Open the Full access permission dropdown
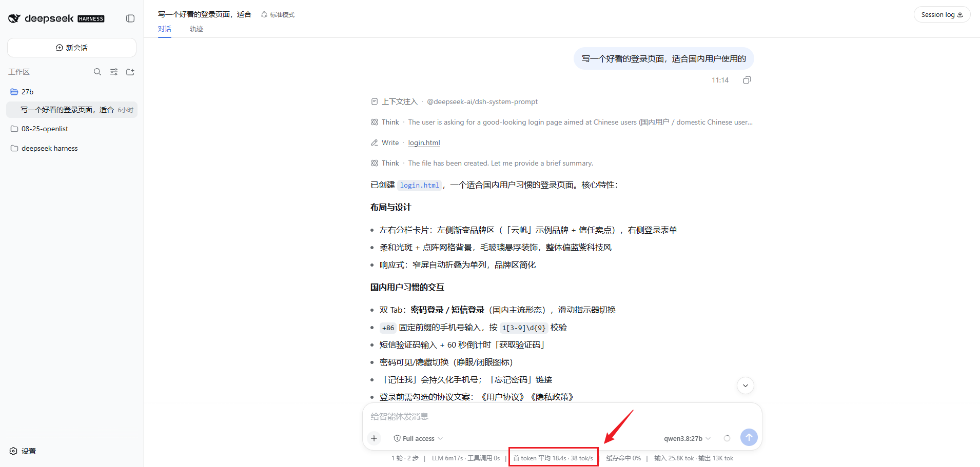 (x=418, y=438)
